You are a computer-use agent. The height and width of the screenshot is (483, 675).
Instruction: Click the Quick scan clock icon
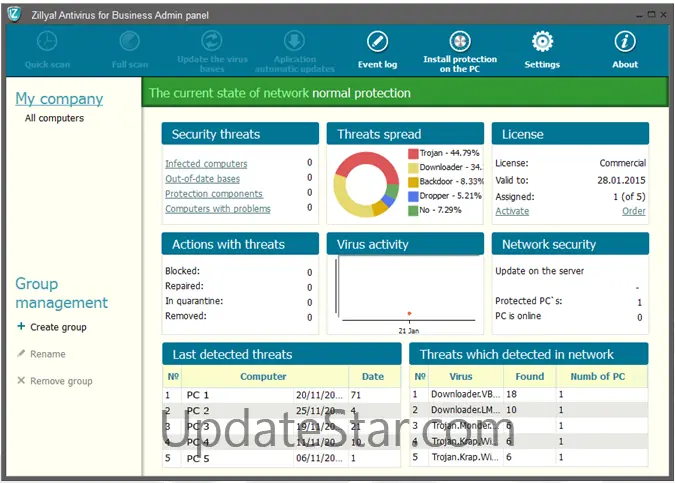click(47, 42)
